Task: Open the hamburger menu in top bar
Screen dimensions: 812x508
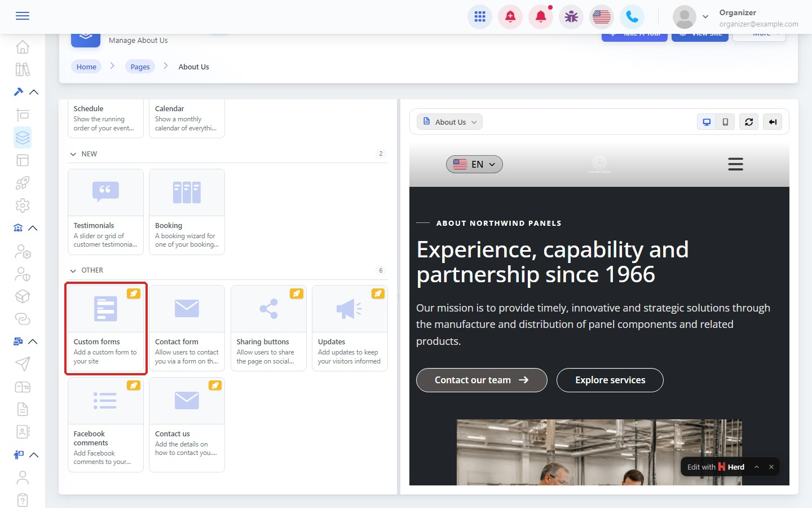Action: (x=23, y=16)
